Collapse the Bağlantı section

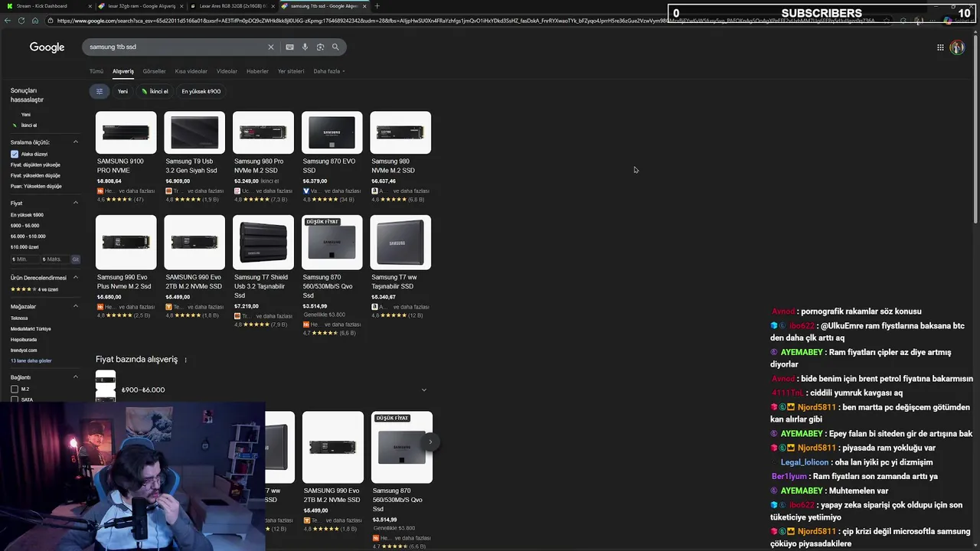(x=75, y=377)
